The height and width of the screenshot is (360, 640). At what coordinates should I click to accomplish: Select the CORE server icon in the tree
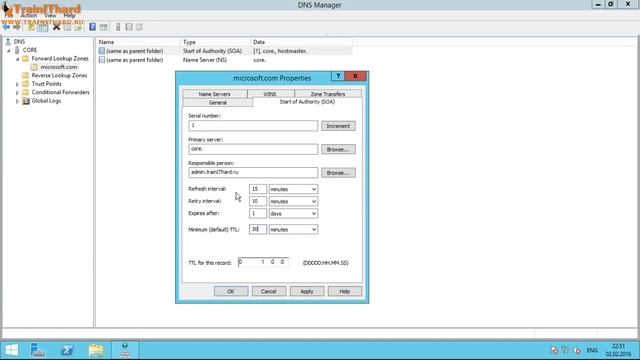tap(17, 50)
